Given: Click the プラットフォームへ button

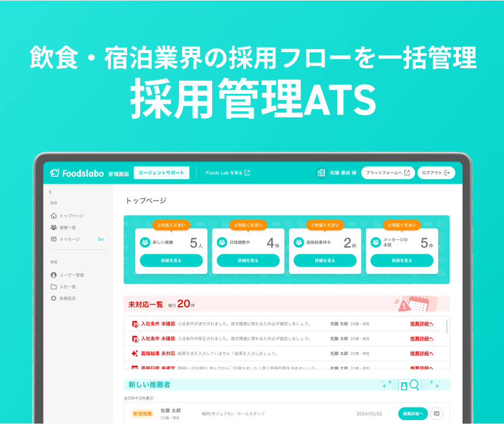Looking at the screenshot, I should click(x=388, y=173).
